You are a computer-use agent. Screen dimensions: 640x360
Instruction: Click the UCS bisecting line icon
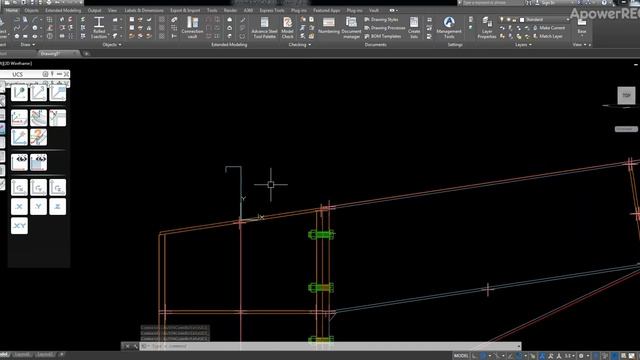tap(58, 118)
